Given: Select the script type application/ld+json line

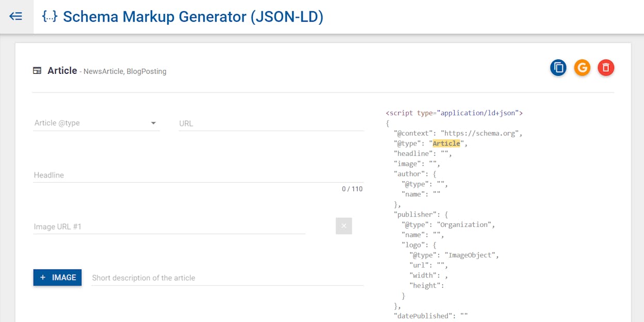Looking at the screenshot, I should pos(455,113).
